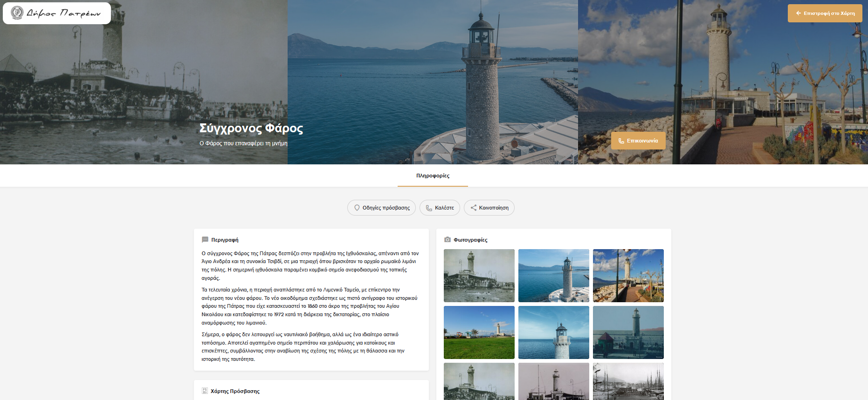View the lighthouse promenade thumbnail with graffiti
868x400 pixels.
tap(628, 276)
